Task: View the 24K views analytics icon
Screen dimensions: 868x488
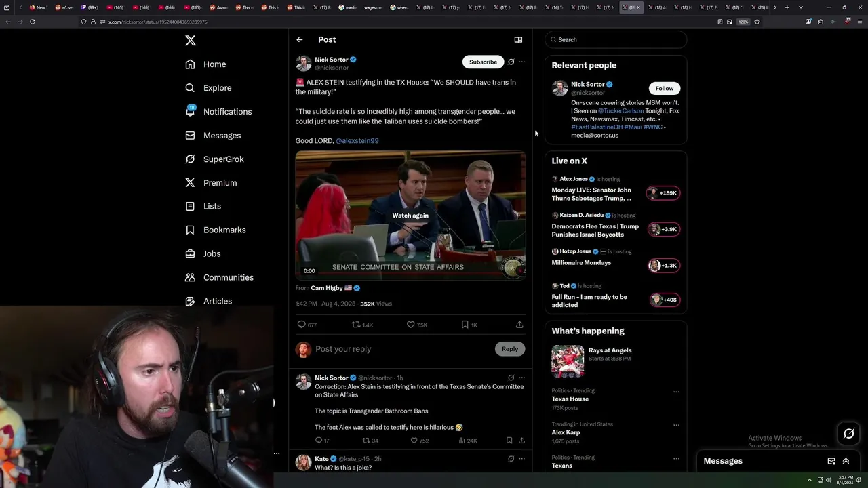Action: (462, 441)
